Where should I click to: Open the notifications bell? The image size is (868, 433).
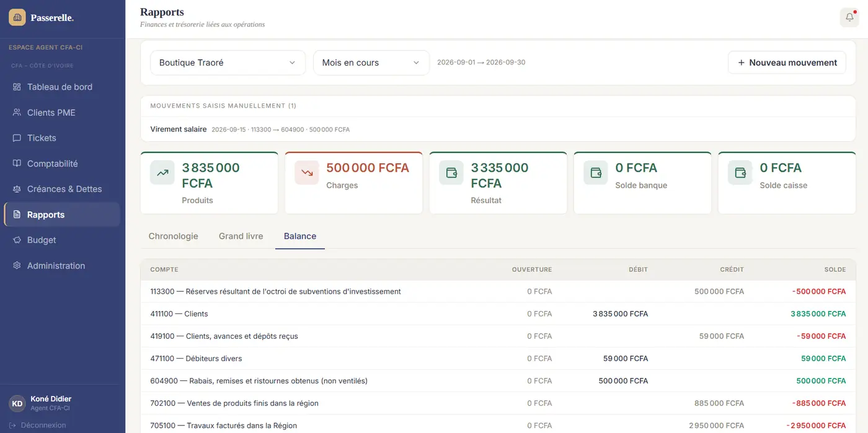coord(849,17)
